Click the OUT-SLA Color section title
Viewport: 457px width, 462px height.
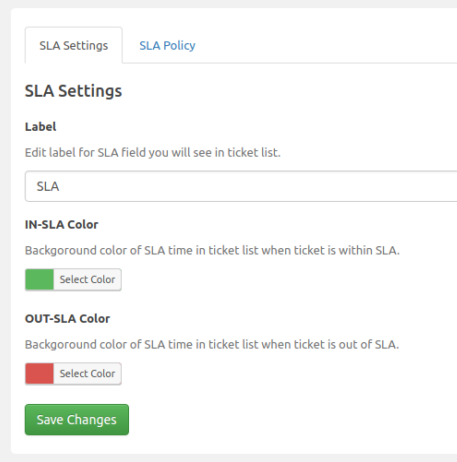67,319
